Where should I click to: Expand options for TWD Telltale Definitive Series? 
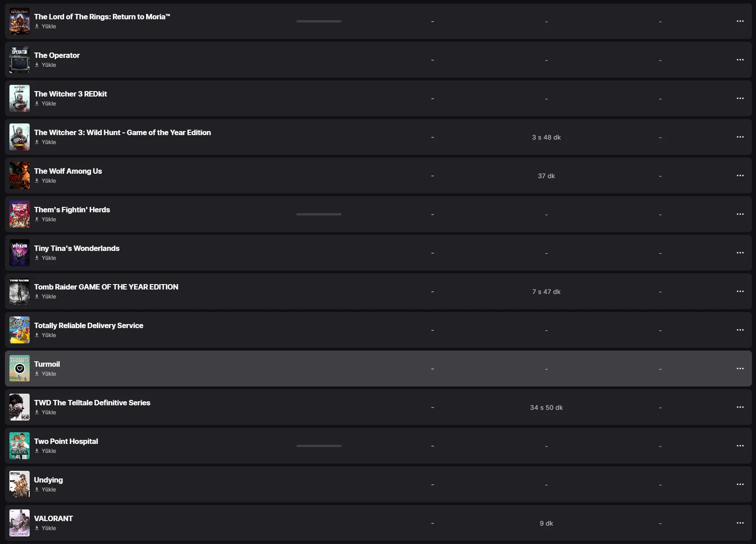pyautogui.click(x=740, y=407)
